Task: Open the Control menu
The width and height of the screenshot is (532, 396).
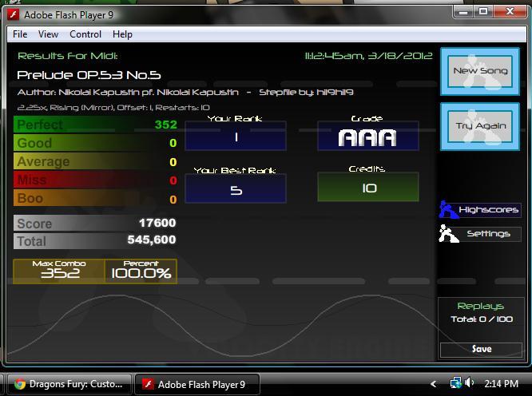Action: pos(85,34)
